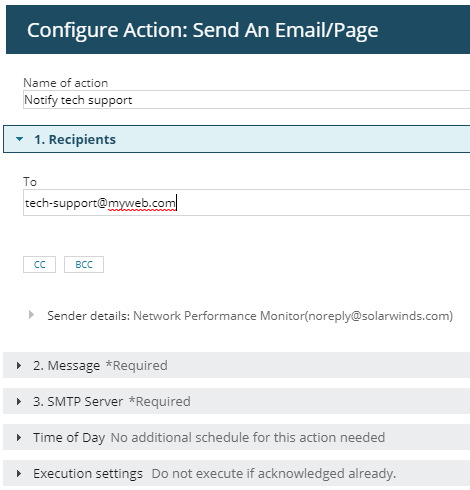Click Sender details Network Performance Monitor text
Viewport: 470px width, 490px height.
click(250, 316)
